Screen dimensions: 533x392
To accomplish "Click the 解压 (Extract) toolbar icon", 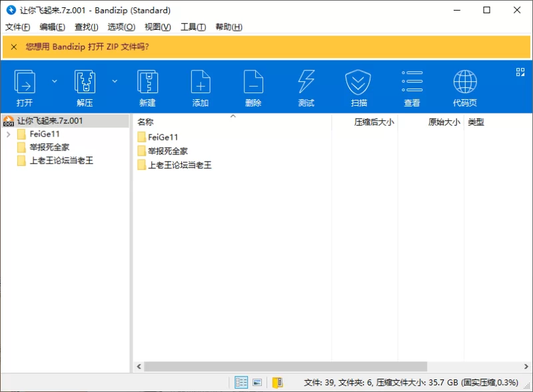I will (85, 87).
